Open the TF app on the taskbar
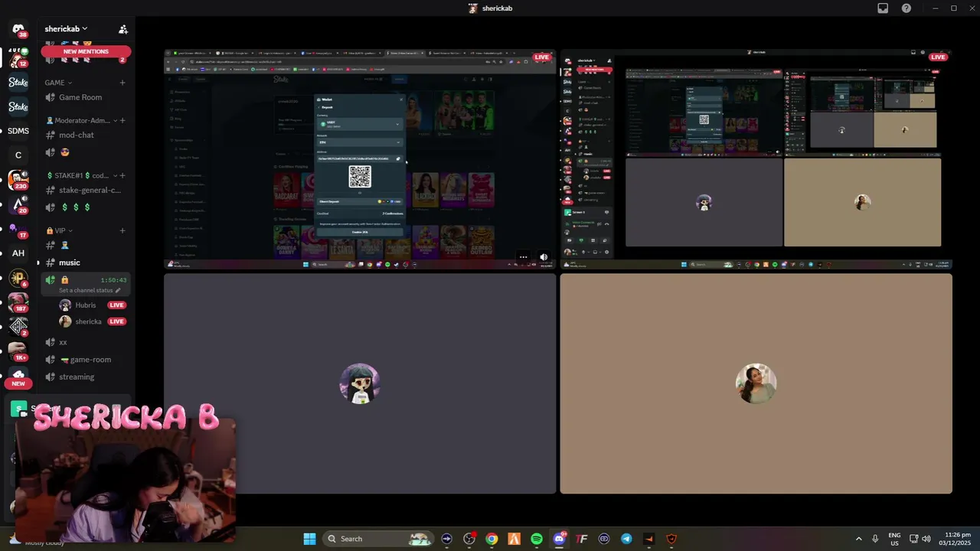 click(582, 539)
